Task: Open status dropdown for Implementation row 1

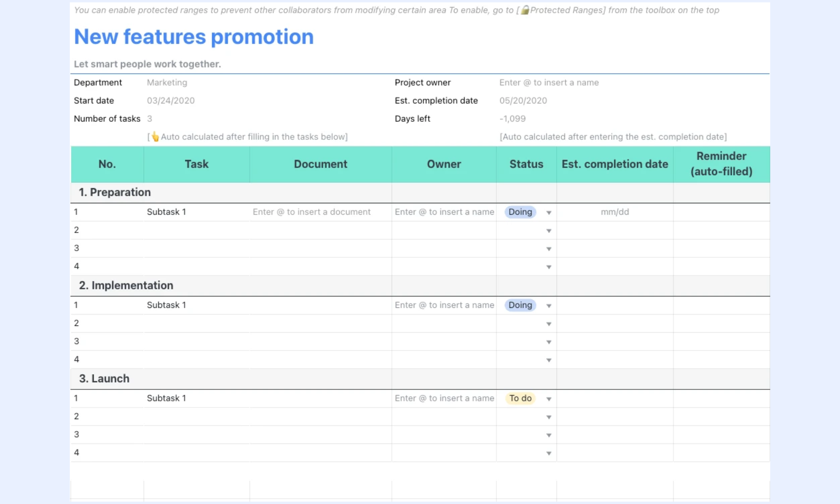Action: coord(549,306)
